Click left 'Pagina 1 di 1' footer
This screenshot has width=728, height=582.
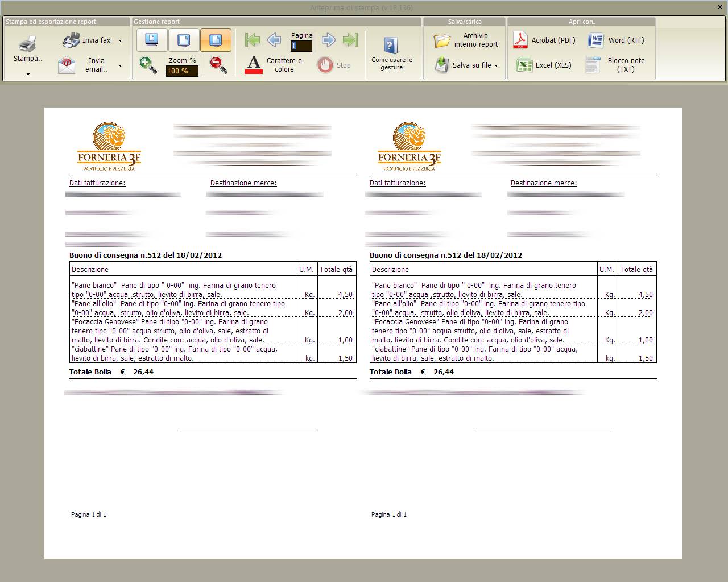pyautogui.click(x=89, y=514)
